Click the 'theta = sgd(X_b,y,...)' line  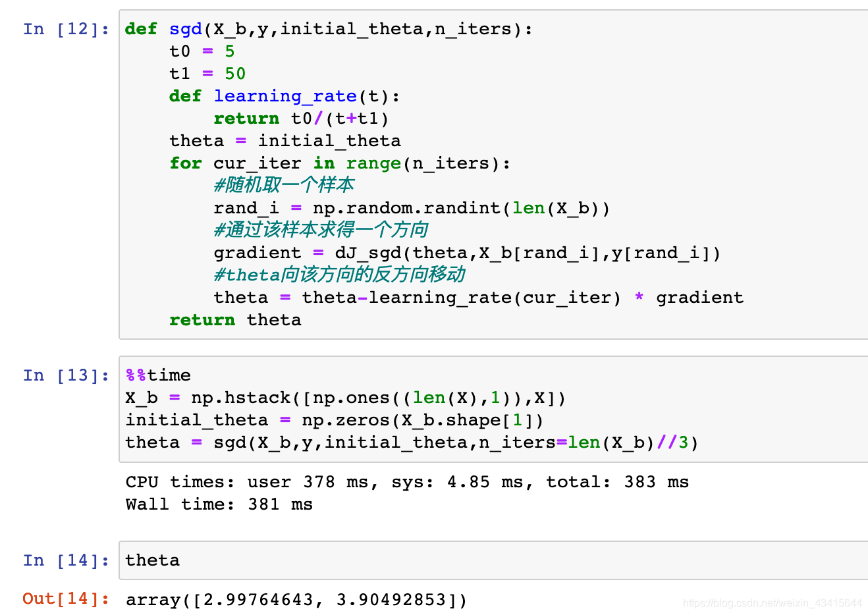pos(412,442)
